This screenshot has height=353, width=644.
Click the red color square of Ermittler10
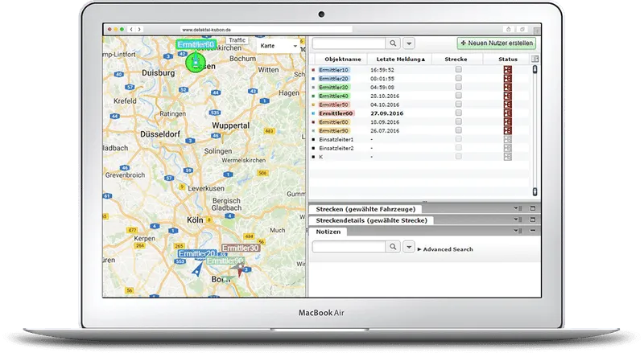pyautogui.click(x=313, y=70)
